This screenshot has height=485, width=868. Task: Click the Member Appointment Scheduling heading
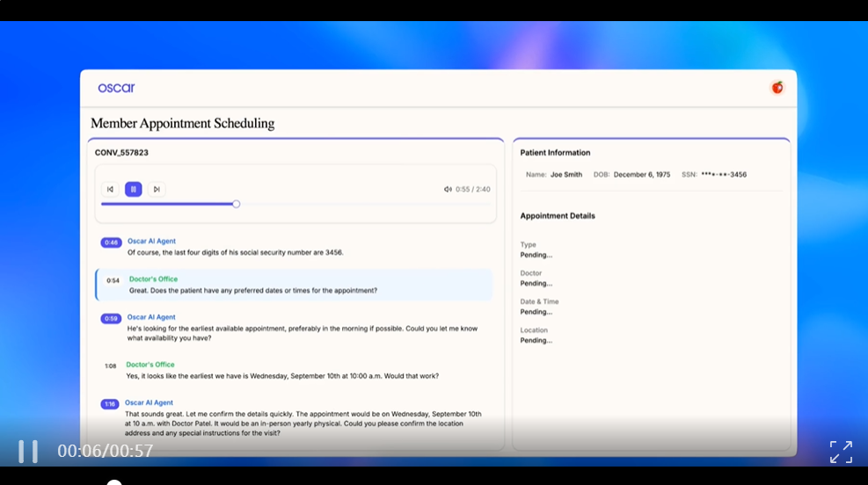click(183, 123)
